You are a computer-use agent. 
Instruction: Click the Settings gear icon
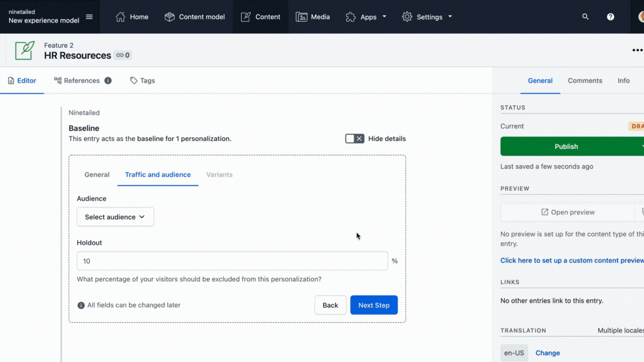pyautogui.click(x=407, y=17)
